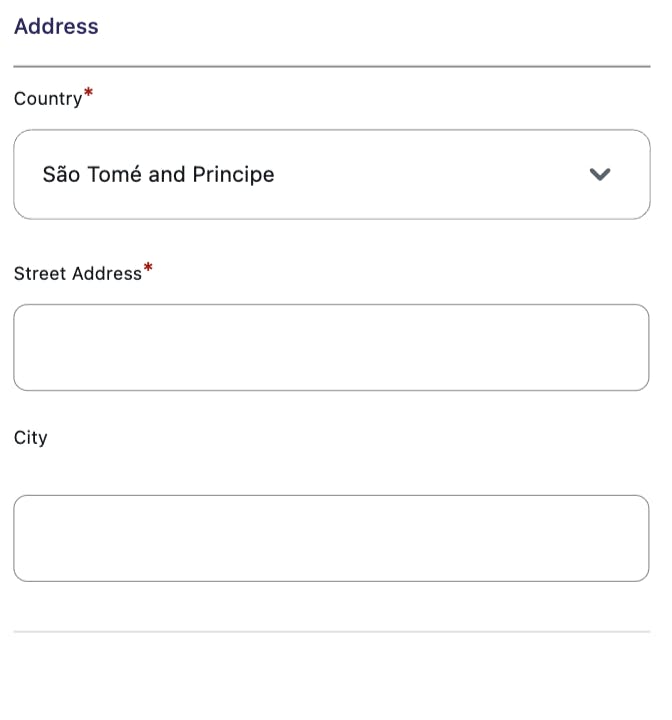This screenshot has height=720, width=672.
Task: Select the São Tomé and Principe text
Action: tap(158, 175)
